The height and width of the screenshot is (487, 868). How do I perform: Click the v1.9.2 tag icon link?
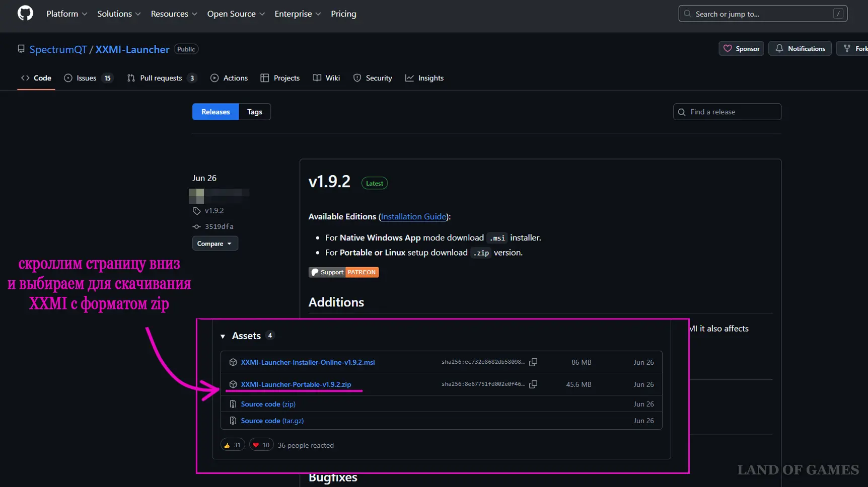pyautogui.click(x=213, y=211)
